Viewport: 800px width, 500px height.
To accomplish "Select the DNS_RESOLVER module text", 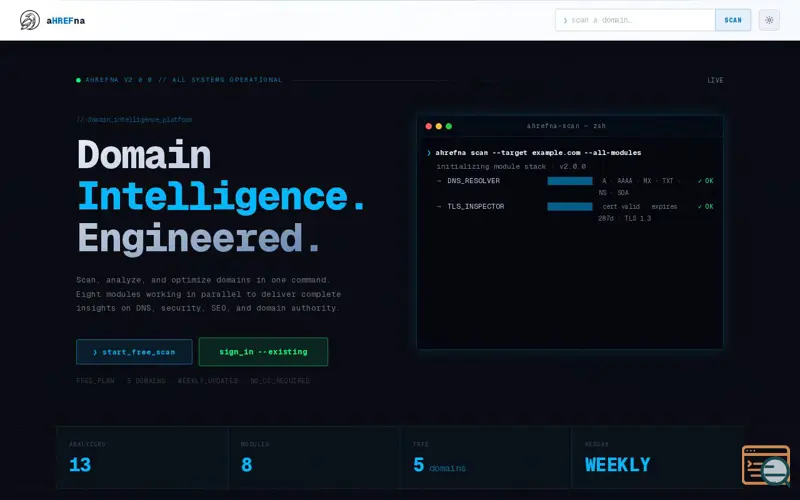I will pos(473,181).
